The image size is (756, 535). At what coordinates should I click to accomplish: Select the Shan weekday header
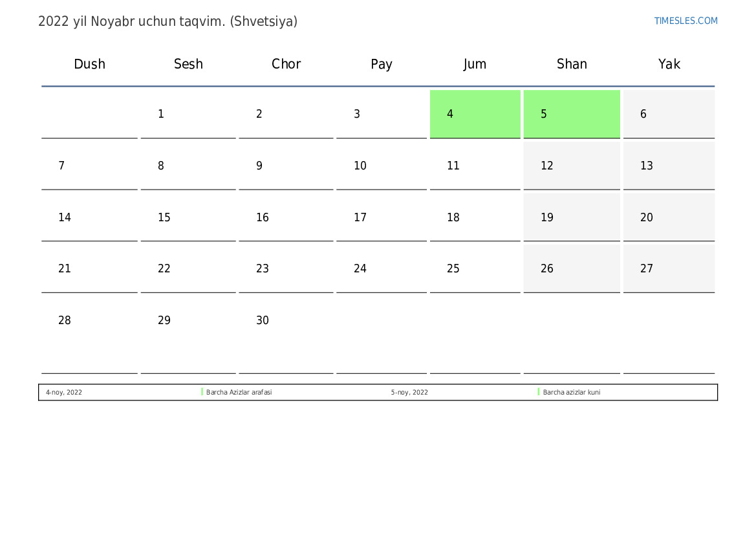572,63
